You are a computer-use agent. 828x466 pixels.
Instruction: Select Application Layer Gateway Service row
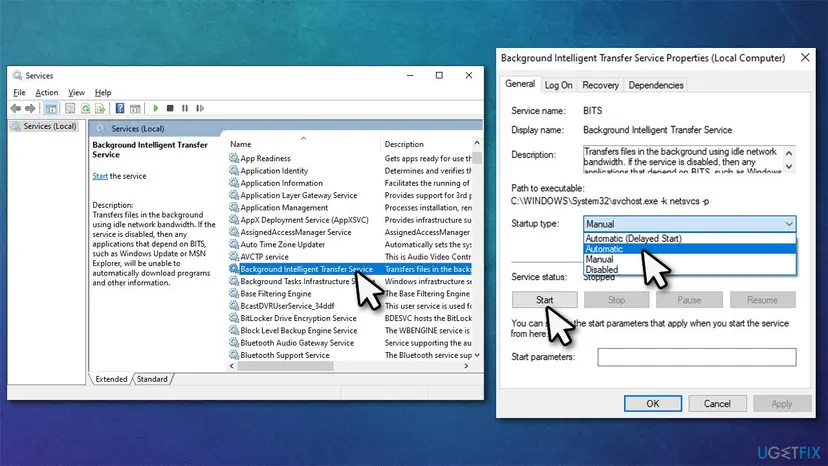[350, 195]
